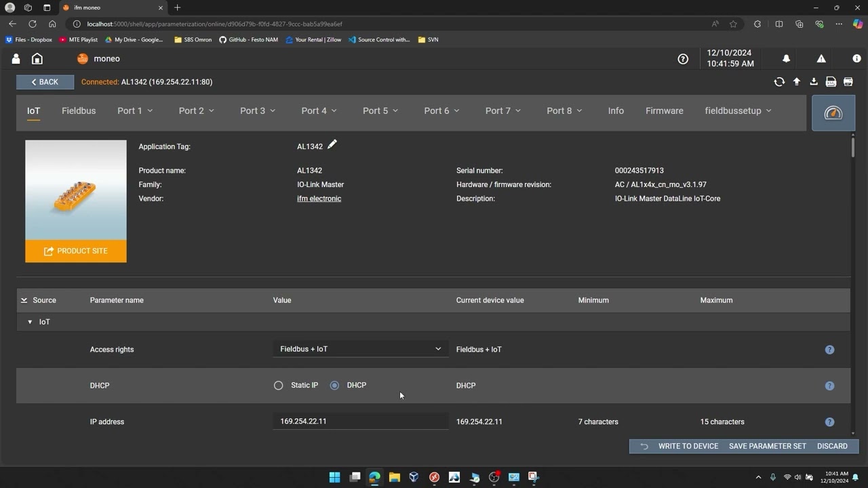Print the parameter set

pos(848,82)
